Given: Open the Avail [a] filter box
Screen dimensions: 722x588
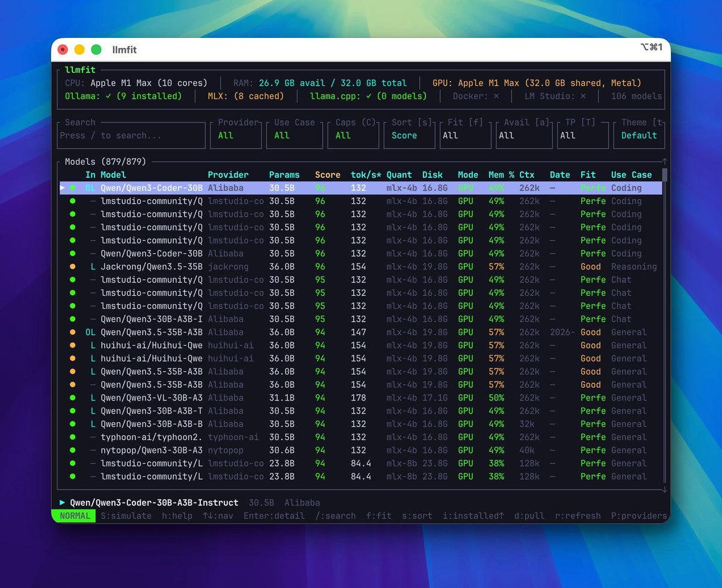Looking at the screenshot, I should point(524,135).
